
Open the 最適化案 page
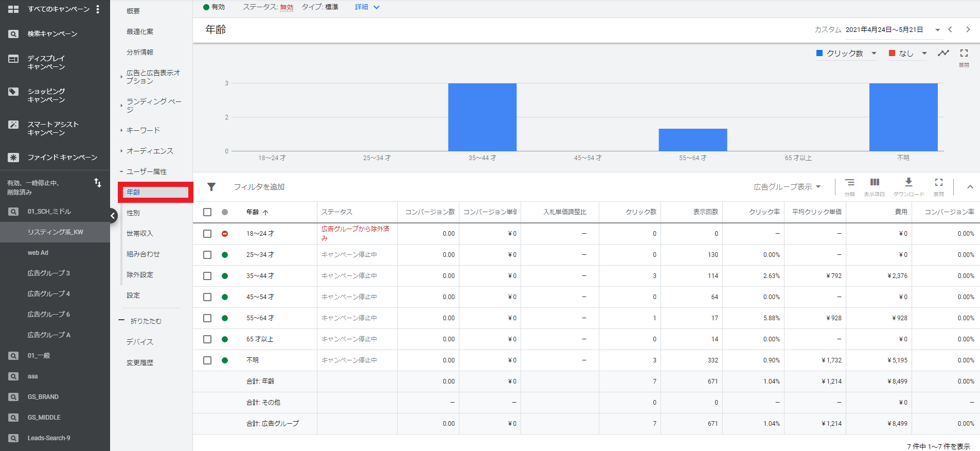140,31
